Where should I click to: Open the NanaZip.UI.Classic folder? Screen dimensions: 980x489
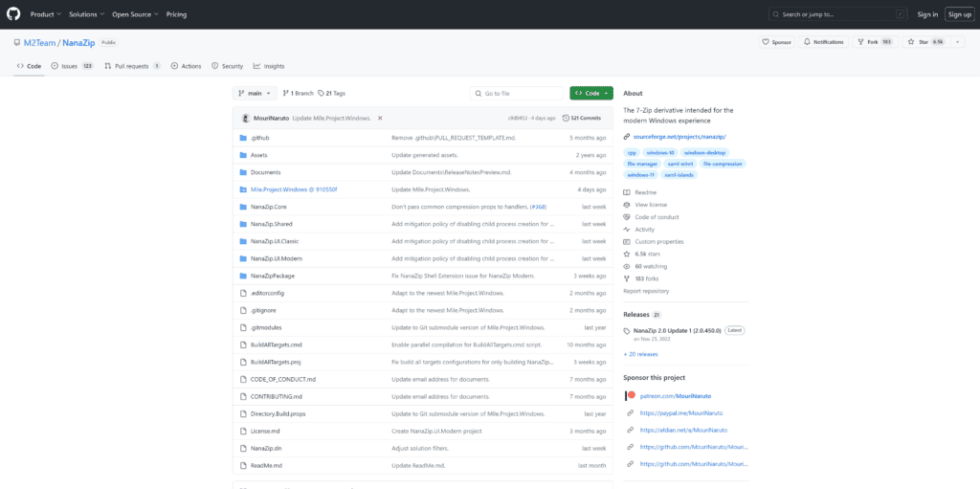(x=275, y=241)
